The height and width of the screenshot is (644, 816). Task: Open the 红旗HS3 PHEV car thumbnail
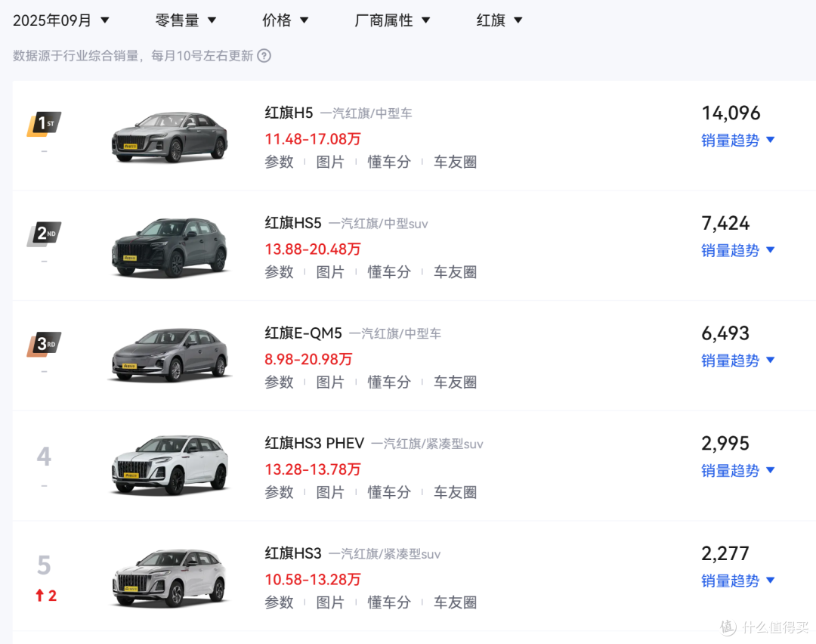click(x=170, y=465)
